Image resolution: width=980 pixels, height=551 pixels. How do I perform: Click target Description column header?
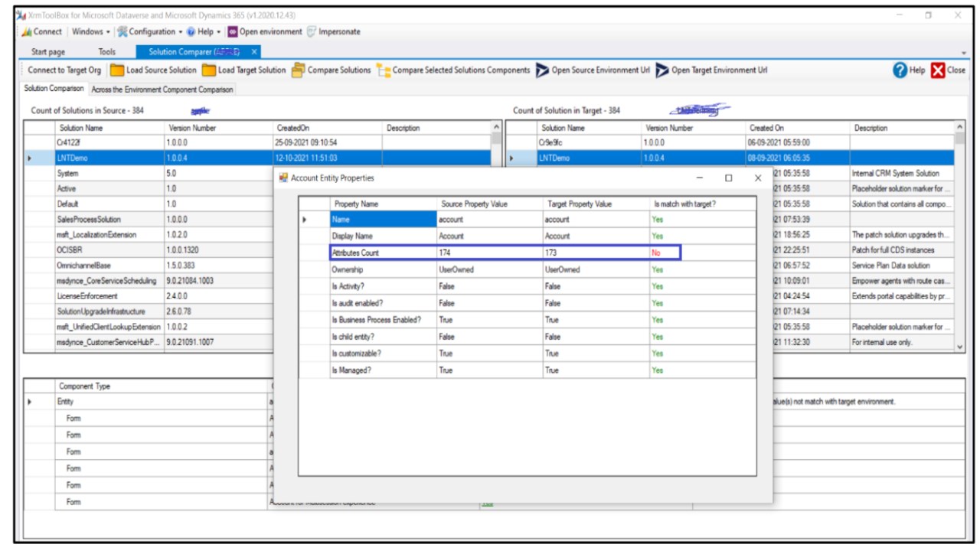[x=901, y=128]
